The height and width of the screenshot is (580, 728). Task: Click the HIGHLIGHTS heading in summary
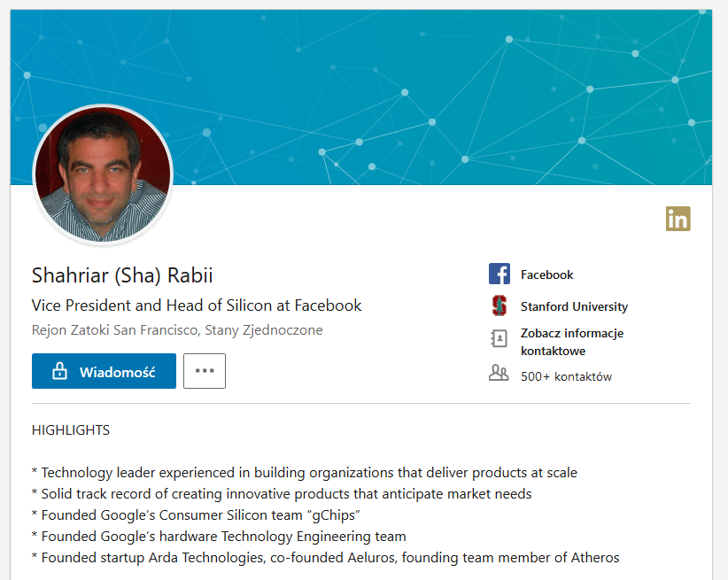click(x=71, y=430)
